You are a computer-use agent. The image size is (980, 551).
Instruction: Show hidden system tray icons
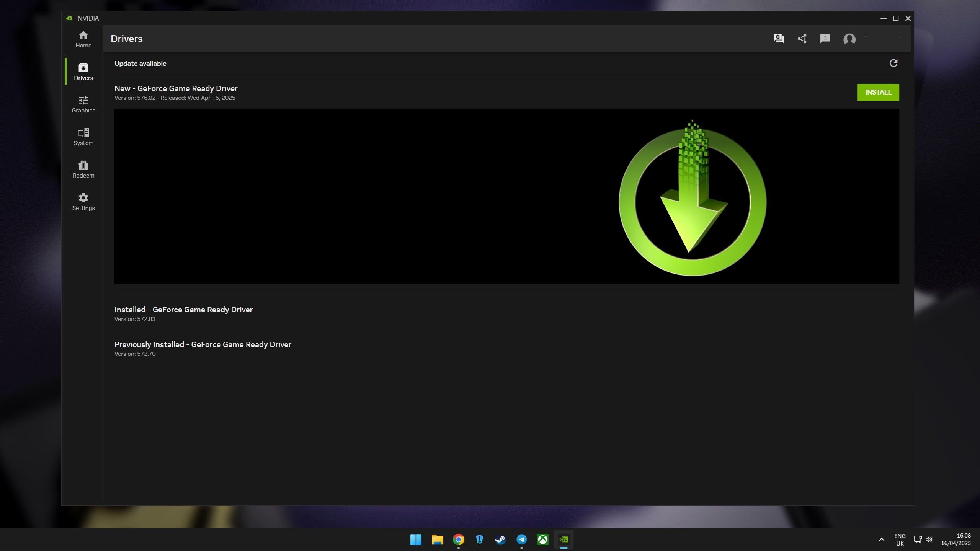pyautogui.click(x=881, y=540)
